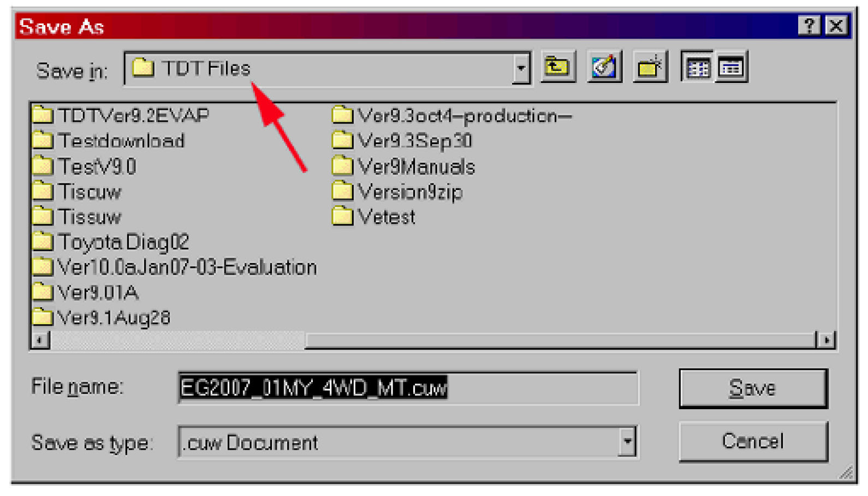
Task: Click inside the File name field
Action: 408,388
